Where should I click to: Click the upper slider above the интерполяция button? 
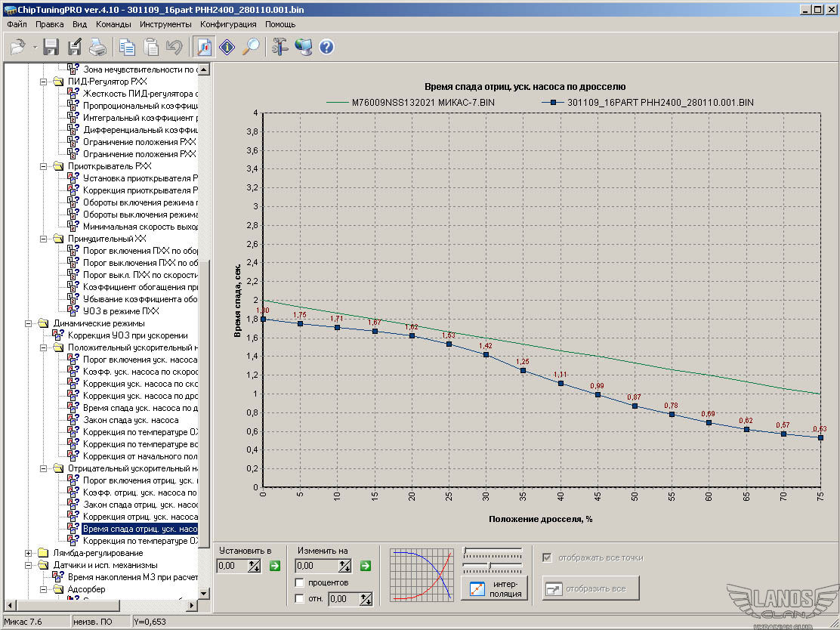(x=492, y=551)
